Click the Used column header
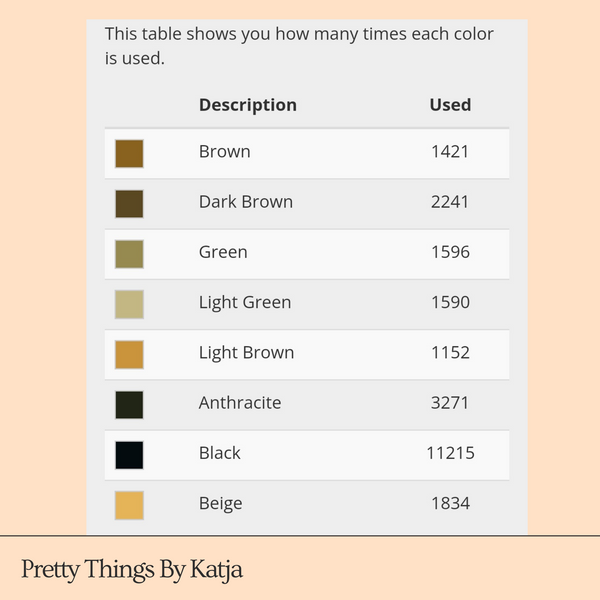600x600 pixels. [450, 104]
